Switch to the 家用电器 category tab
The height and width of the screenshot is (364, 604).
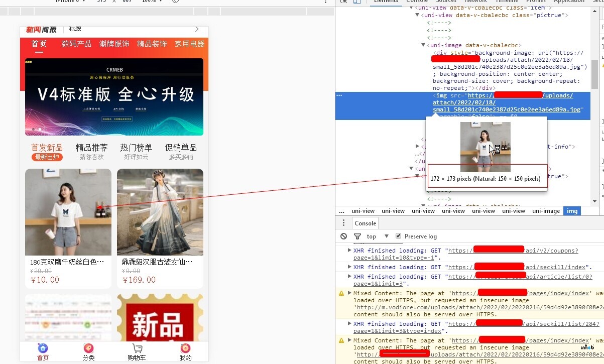point(190,44)
